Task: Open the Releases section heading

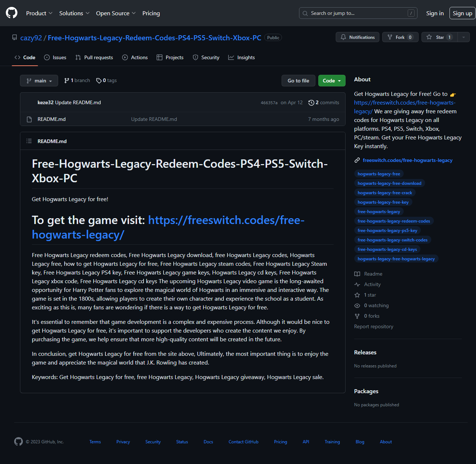Action: [365, 353]
